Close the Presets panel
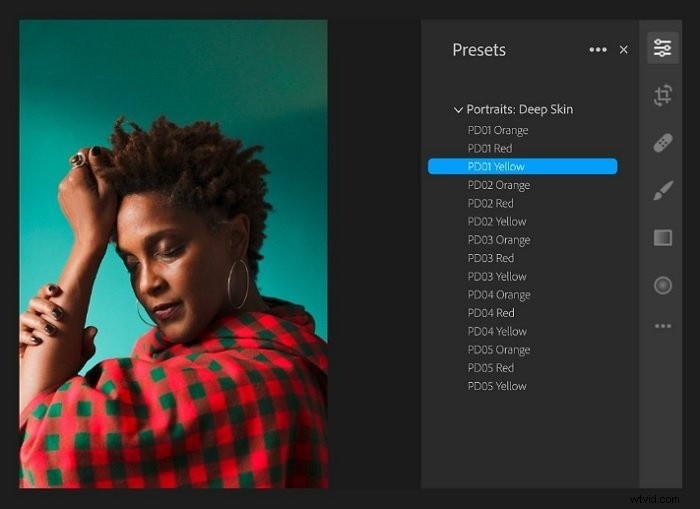700x509 pixels. (x=624, y=50)
